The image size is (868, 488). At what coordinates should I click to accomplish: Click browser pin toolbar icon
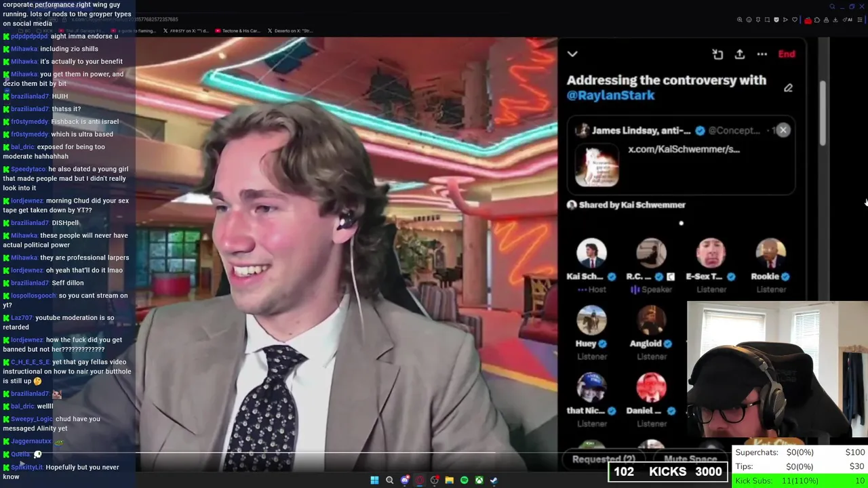click(x=758, y=20)
